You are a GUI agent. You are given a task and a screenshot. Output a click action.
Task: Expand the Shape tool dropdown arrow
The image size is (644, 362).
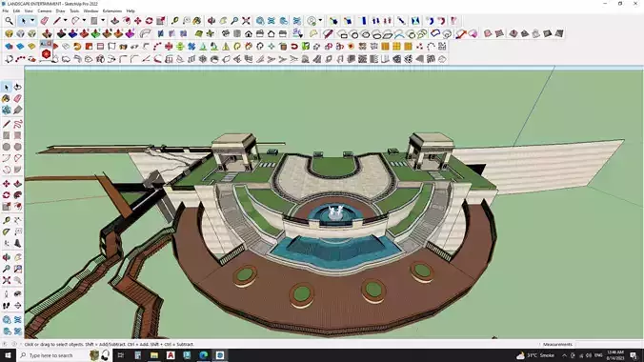103,21
